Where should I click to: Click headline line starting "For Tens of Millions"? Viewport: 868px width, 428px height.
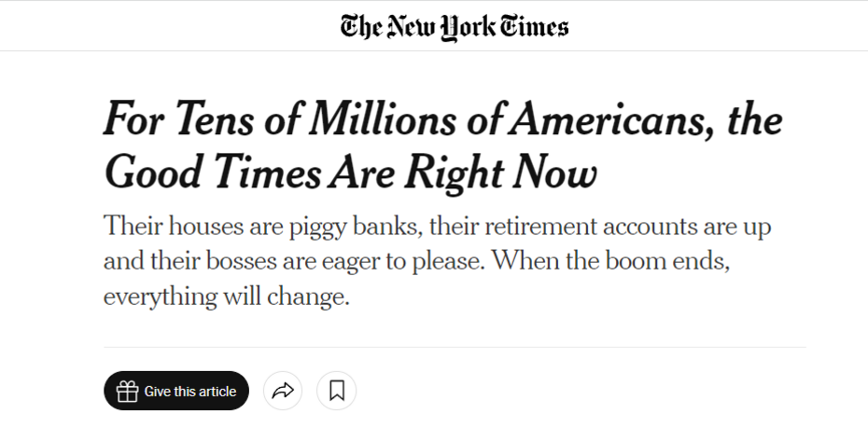(442, 121)
